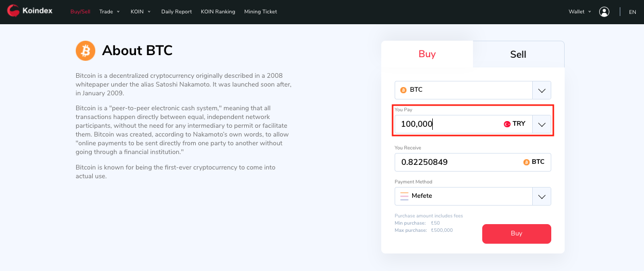This screenshot has width=644, height=271.
Task: Open the Trade menu
Action: (109, 12)
